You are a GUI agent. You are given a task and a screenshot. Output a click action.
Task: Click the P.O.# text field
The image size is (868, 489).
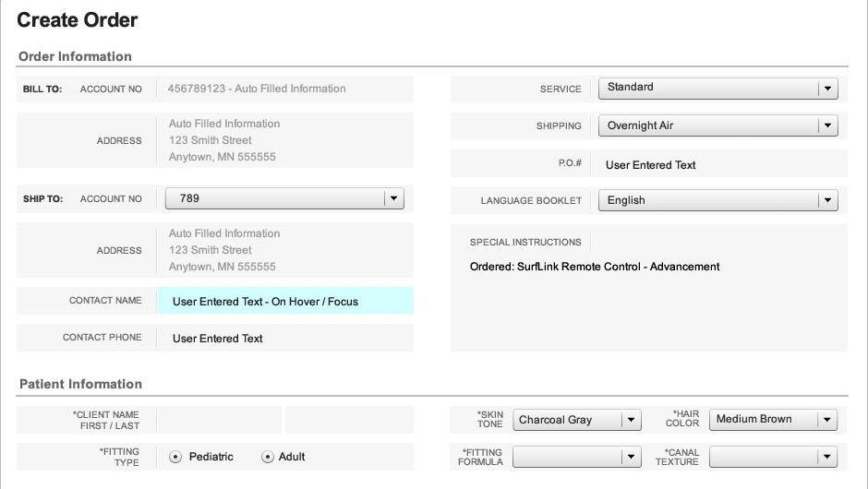click(719, 164)
